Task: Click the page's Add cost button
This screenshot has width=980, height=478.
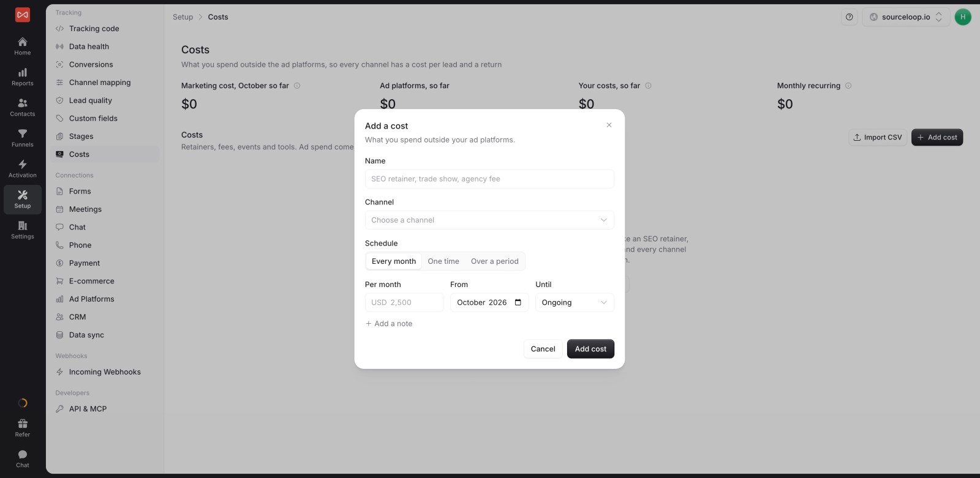Action: pos(937,138)
